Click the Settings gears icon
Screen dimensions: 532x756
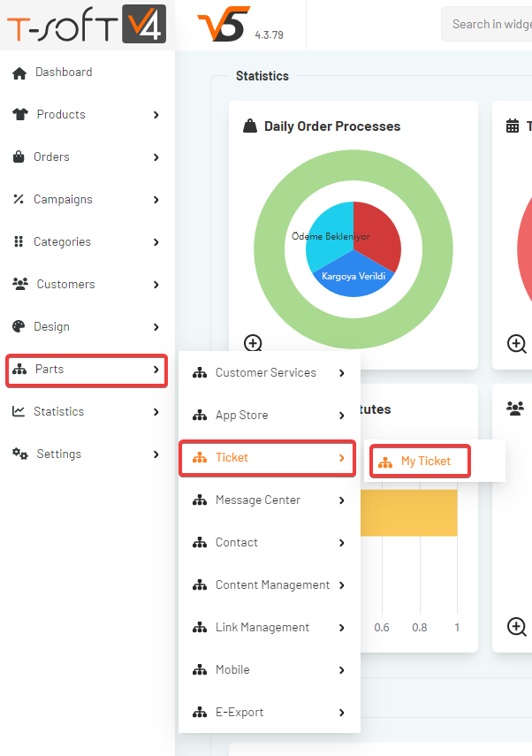click(19, 454)
